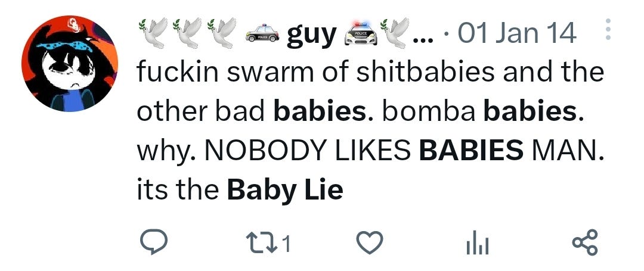
Task: Click the bold "Baby Lie" text
Action: pos(284,191)
